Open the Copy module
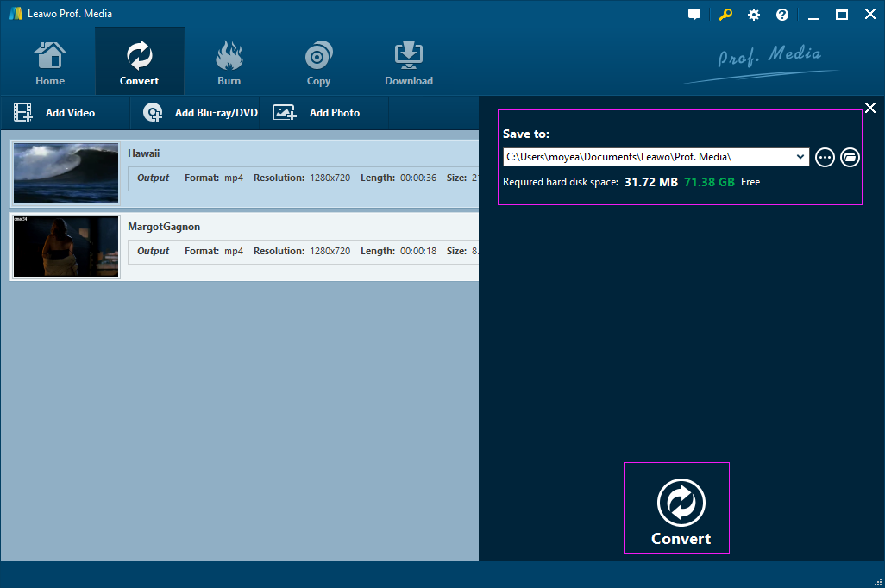This screenshot has height=588, width=885. pyautogui.click(x=318, y=64)
